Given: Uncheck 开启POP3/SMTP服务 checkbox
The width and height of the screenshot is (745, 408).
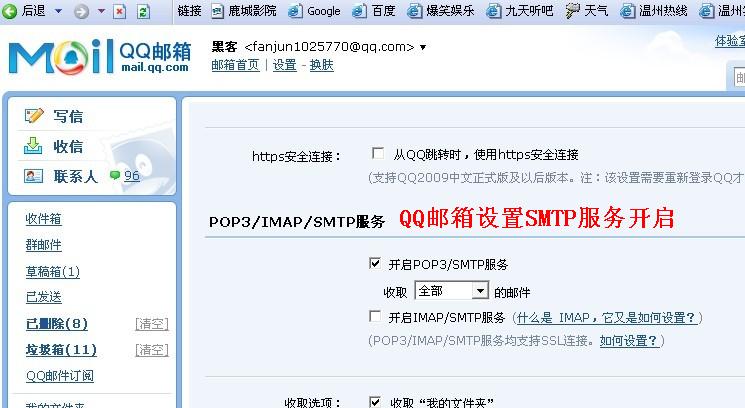Looking at the screenshot, I should 375,263.
